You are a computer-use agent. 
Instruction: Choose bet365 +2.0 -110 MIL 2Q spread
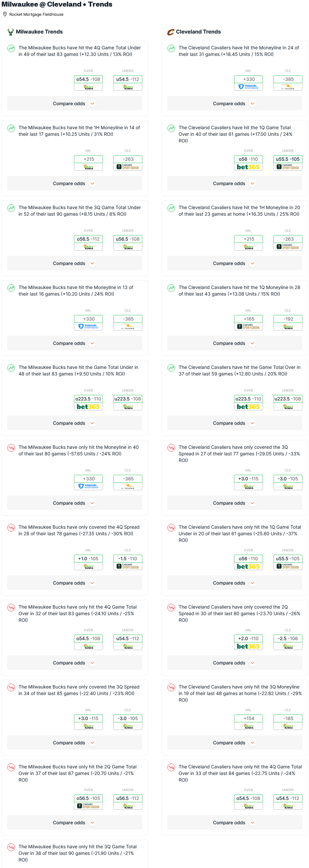click(248, 642)
